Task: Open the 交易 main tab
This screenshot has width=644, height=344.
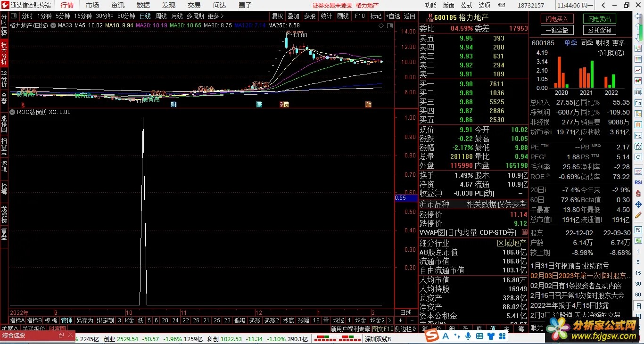Action: 194,5
